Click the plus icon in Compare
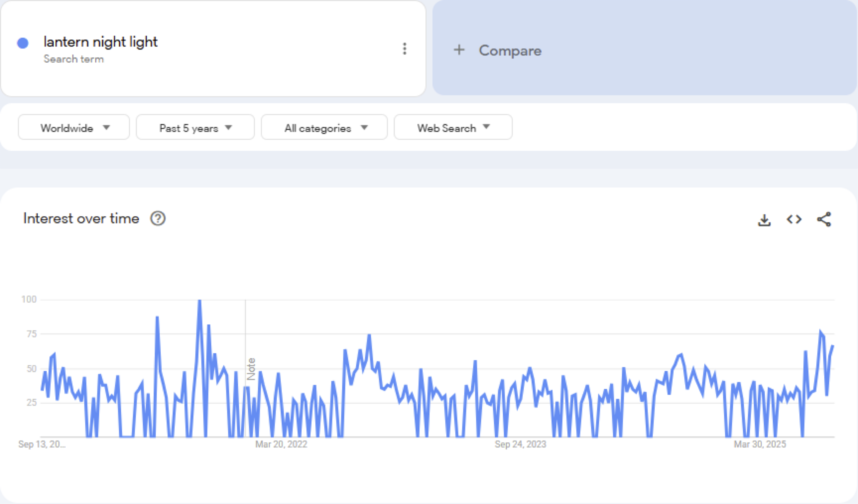This screenshot has width=858, height=504. [459, 50]
